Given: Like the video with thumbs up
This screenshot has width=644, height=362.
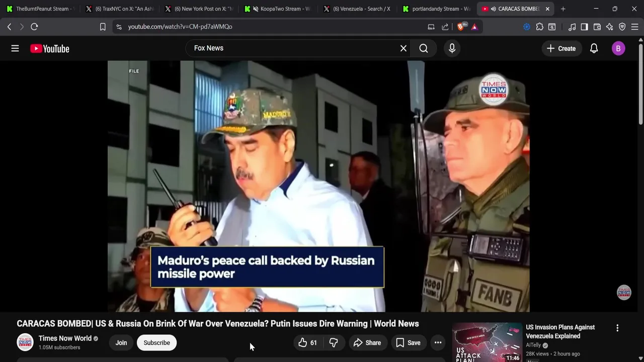Looking at the screenshot, I should 307,342.
